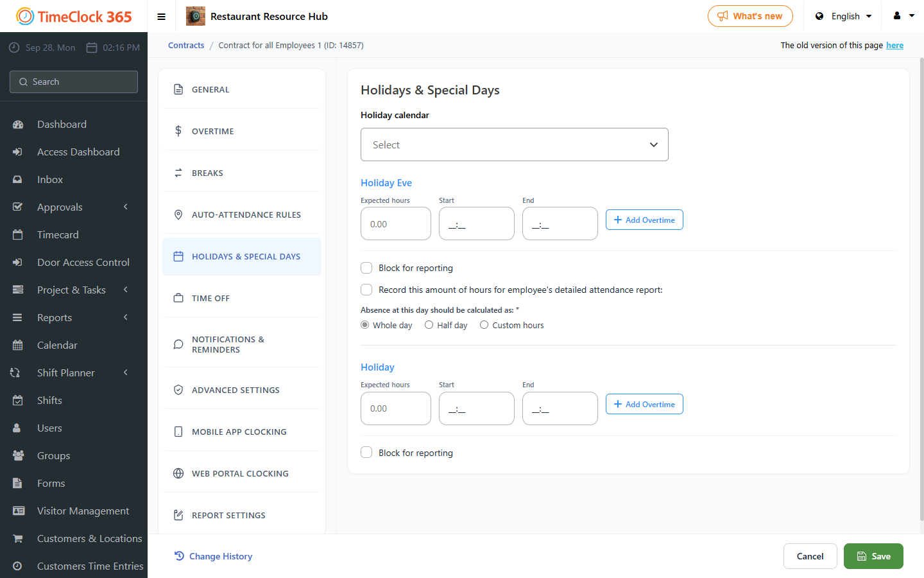Open old version via here link
The image size is (924, 578).
894,45
